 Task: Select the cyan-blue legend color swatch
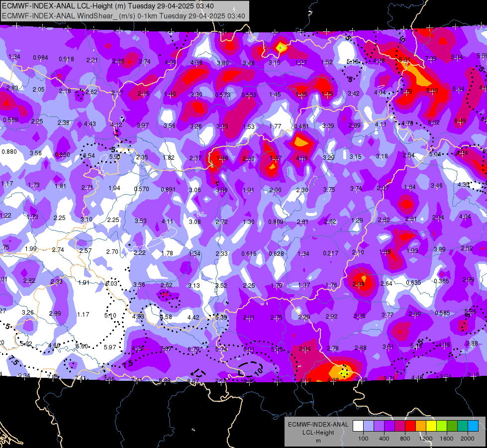[x=473, y=426]
